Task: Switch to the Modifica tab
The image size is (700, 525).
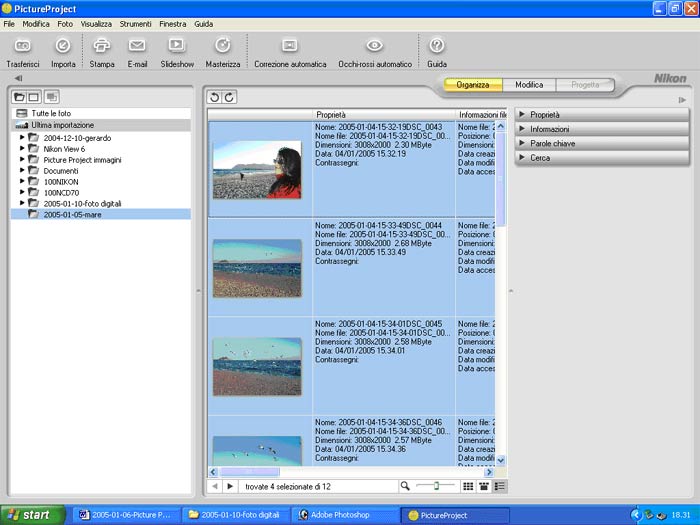Action: tap(529, 84)
